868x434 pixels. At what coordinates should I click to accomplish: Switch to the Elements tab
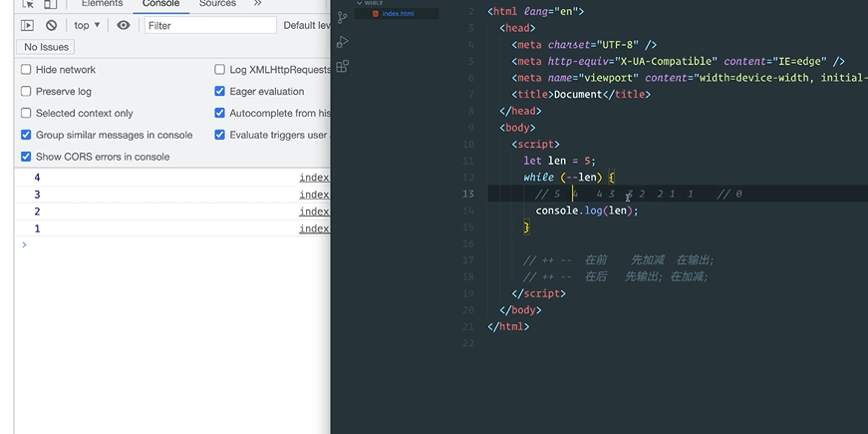coord(102,3)
